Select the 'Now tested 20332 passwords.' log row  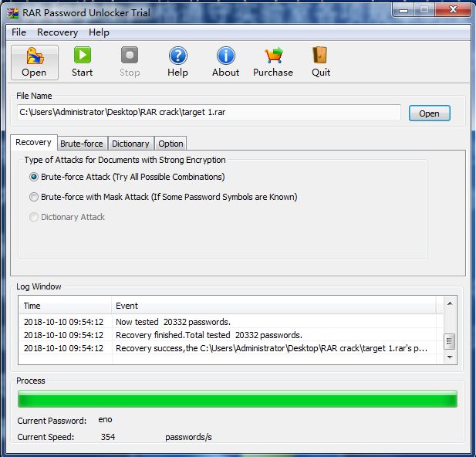coord(231,322)
